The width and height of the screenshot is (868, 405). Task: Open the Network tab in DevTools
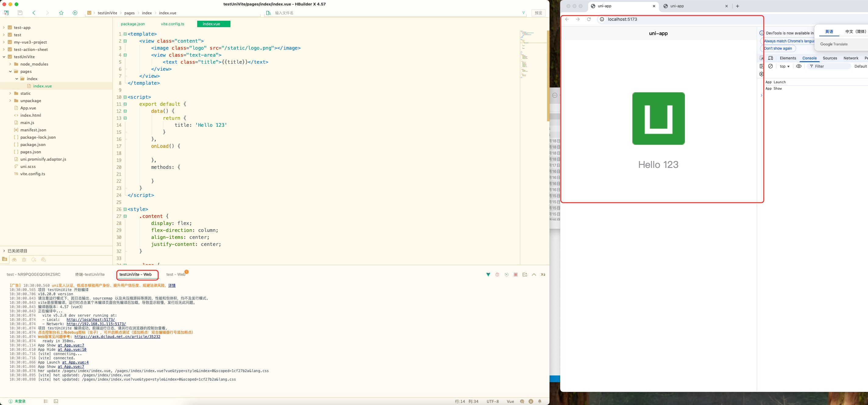coord(851,58)
